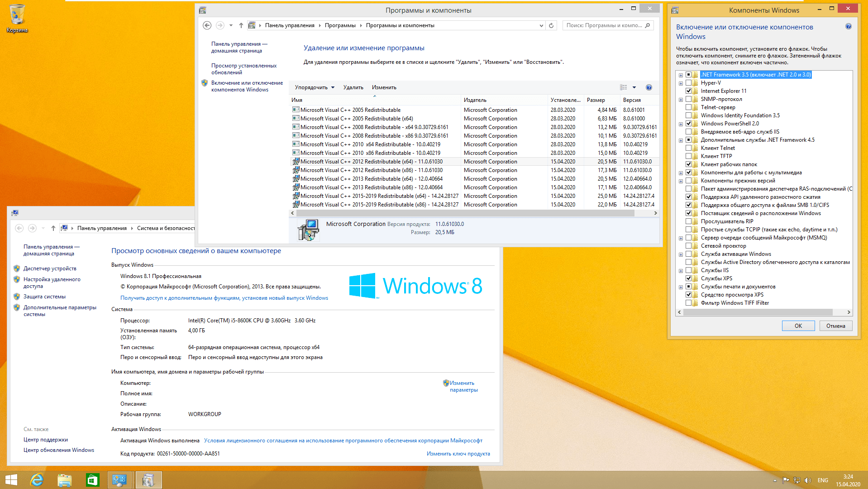
Task: Click the icon of Visual C++ 2005 Redistributable (x64) row
Action: coord(296,119)
